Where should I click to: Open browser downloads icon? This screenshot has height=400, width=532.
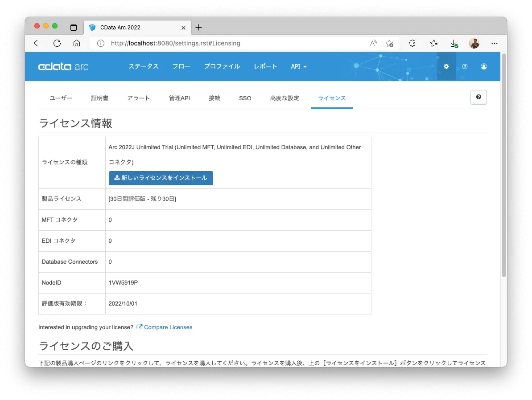454,43
